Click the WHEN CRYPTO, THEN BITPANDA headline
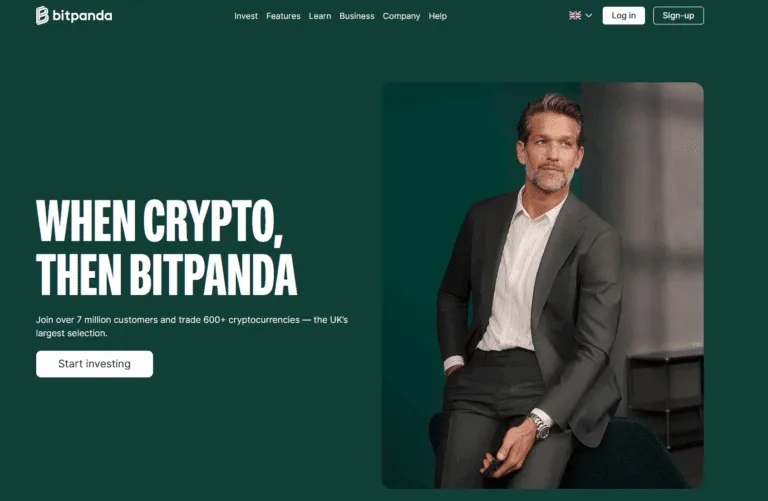768x501 pixels. pyautogui.click(x=167, y=247)
